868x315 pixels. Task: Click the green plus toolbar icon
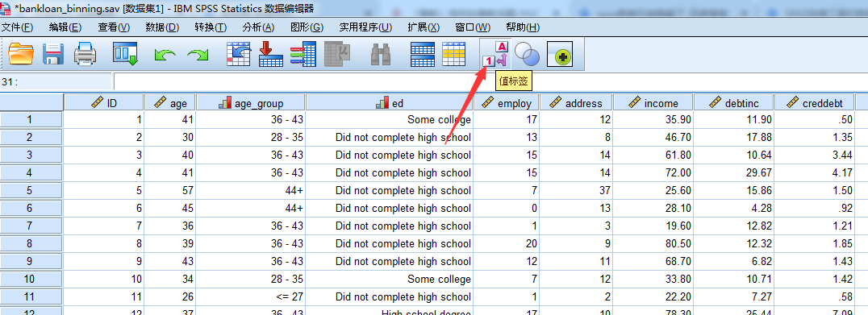pos(560,55)
